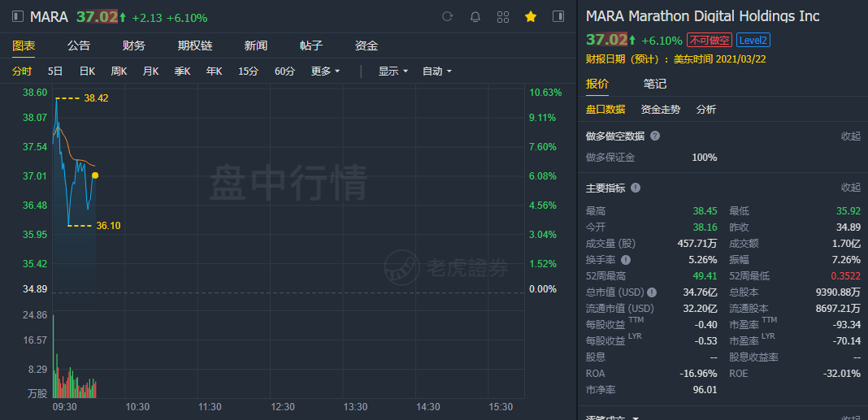868x420 pixels.
Task: Switch to the 笔记 tab
Action: coord(655,84)
